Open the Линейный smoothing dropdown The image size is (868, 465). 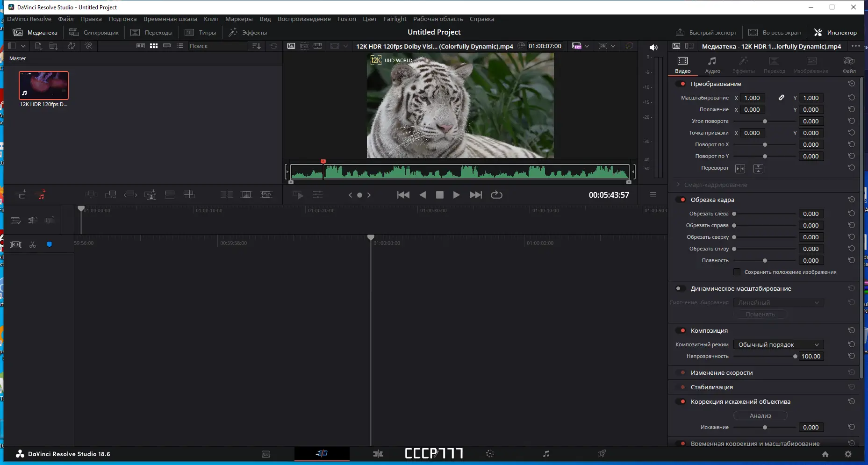pos(778,302)
